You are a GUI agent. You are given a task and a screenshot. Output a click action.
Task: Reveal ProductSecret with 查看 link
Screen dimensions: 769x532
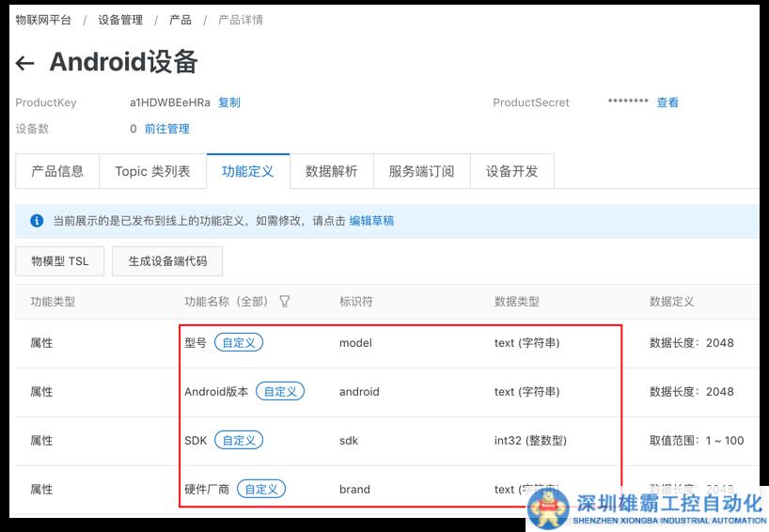pyautogui.click(x=667, y=102)
